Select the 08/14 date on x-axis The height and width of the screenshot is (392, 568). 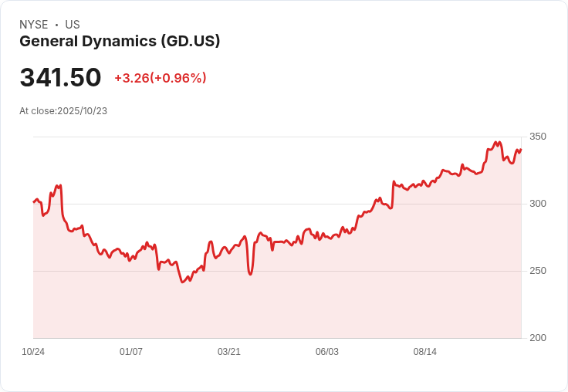[425, 352]
